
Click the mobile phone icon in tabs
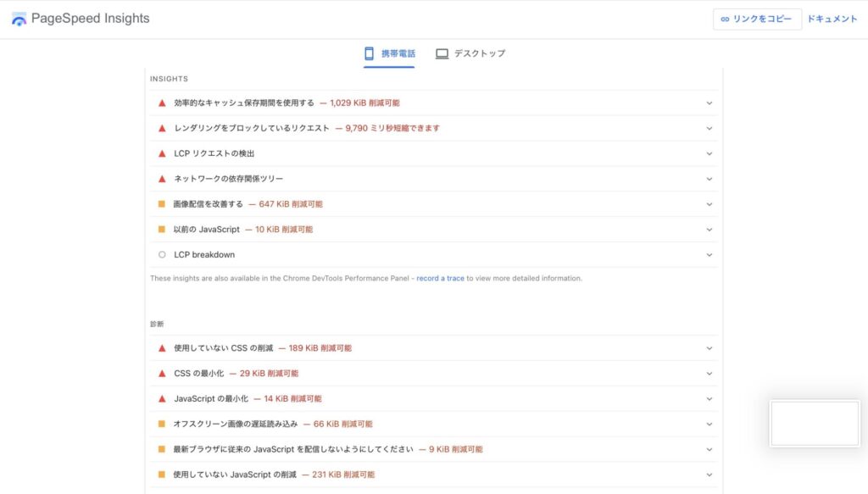[369, 53]
